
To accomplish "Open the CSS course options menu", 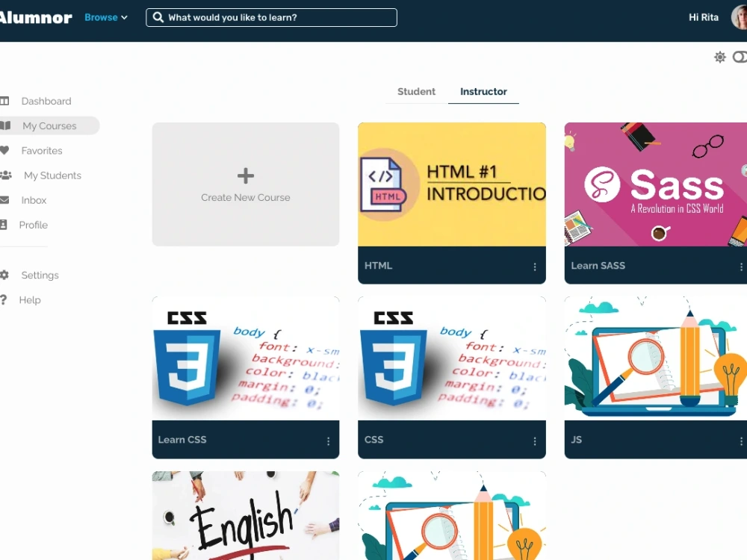I will click(x=535, y=441).
